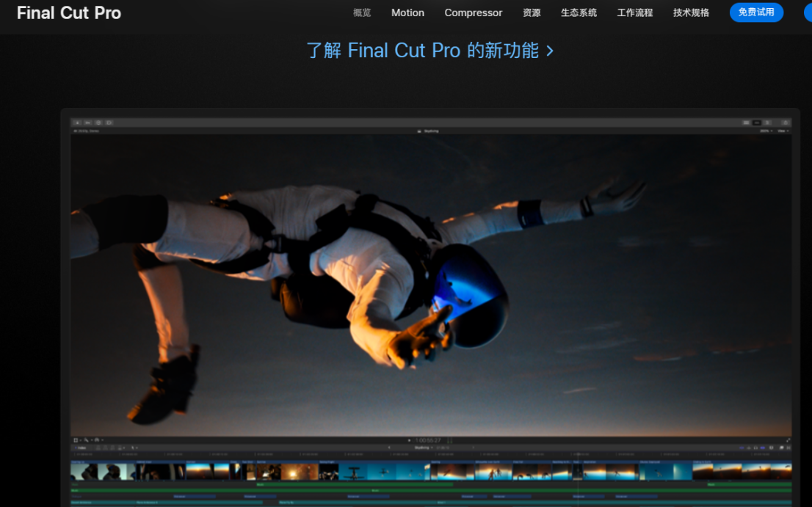Open the 技术规格 navigation item

(689, 12)
